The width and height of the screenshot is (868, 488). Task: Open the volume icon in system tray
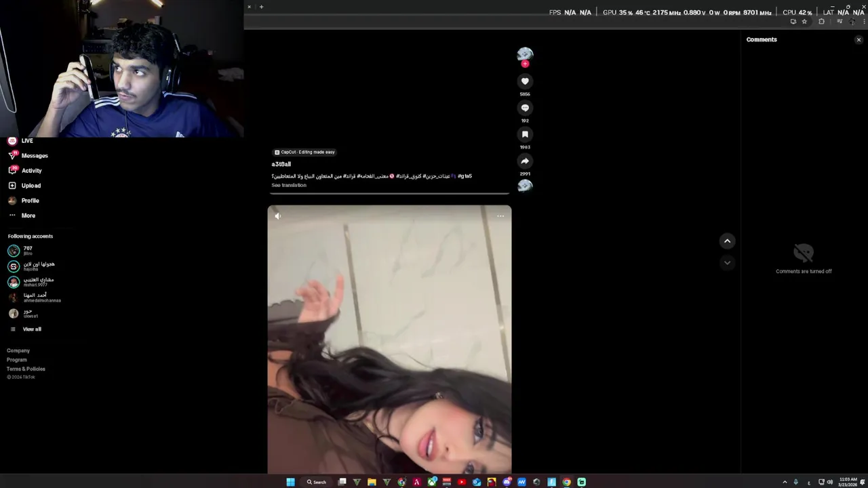pos(829,482)
